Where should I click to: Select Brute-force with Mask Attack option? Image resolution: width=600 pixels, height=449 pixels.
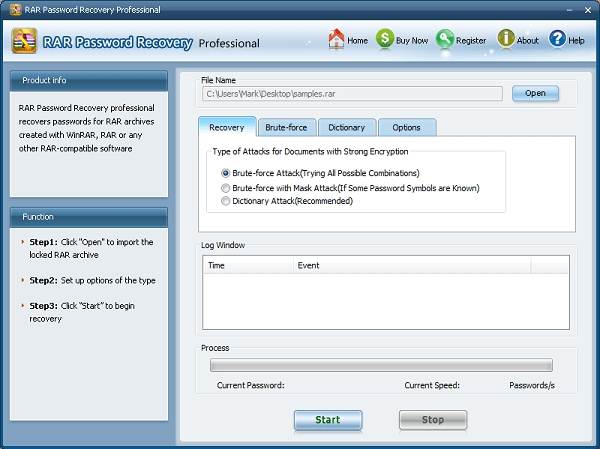tap(225, 188)
